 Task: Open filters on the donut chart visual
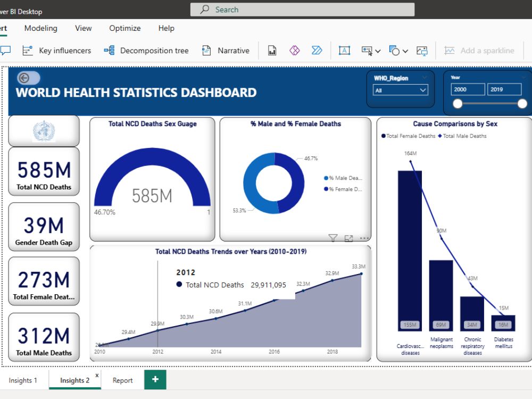(333, 238)
